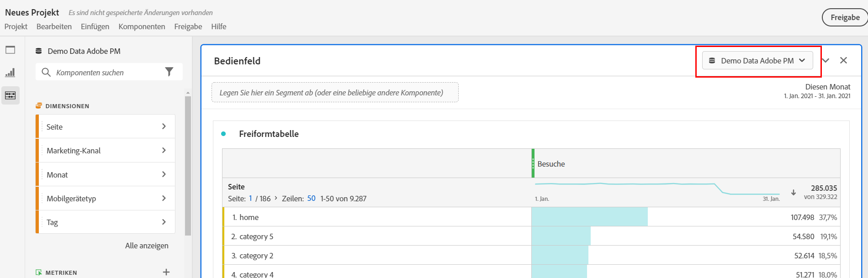This screenshot has height=278, width=868.
Task: Open the Visualizations bar-chart icon
Action: pos(10,73)
